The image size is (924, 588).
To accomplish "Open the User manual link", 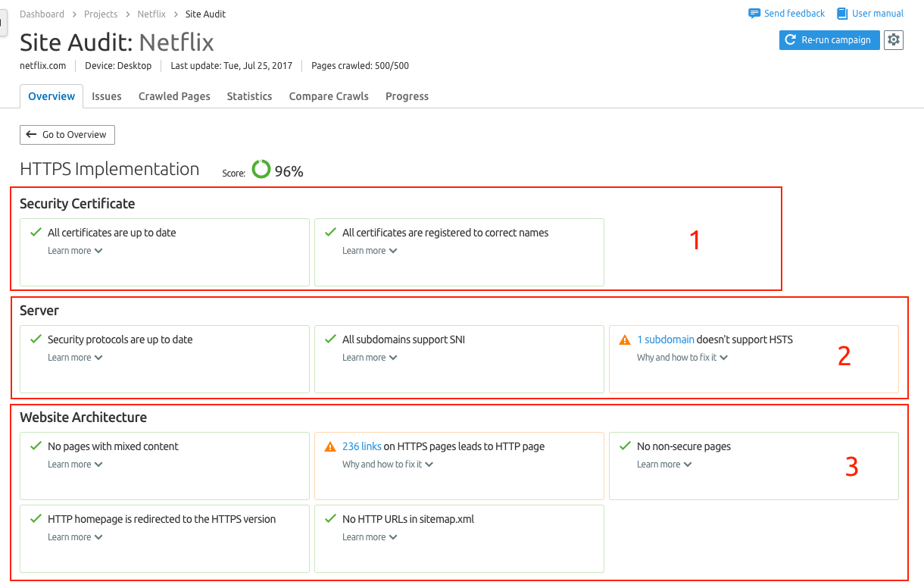I will [878, 14].
